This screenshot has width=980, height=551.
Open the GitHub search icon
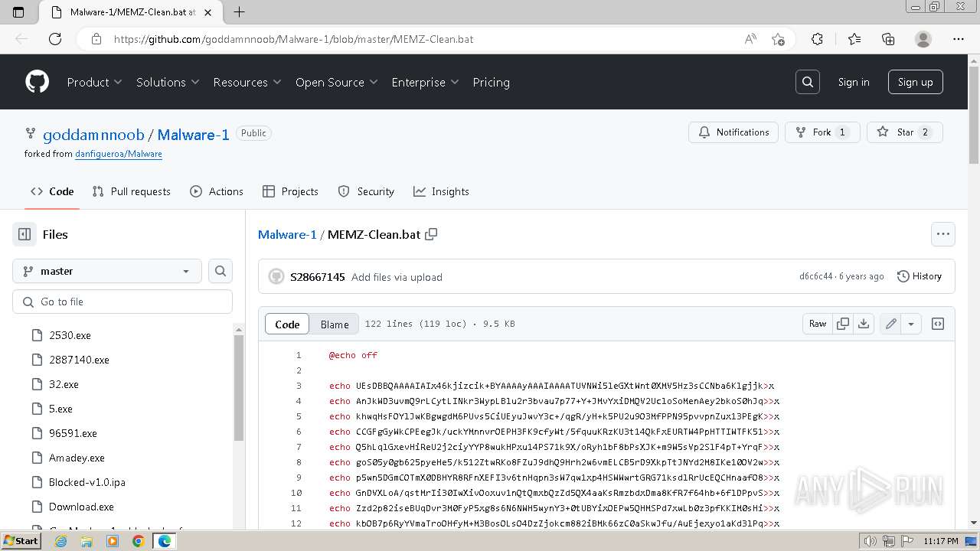coord(808,82)
